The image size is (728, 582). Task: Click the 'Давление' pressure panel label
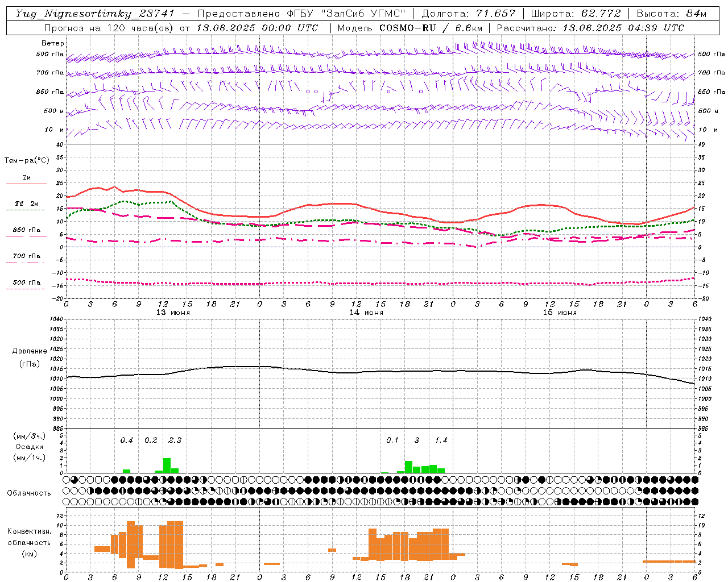[30, 351]
